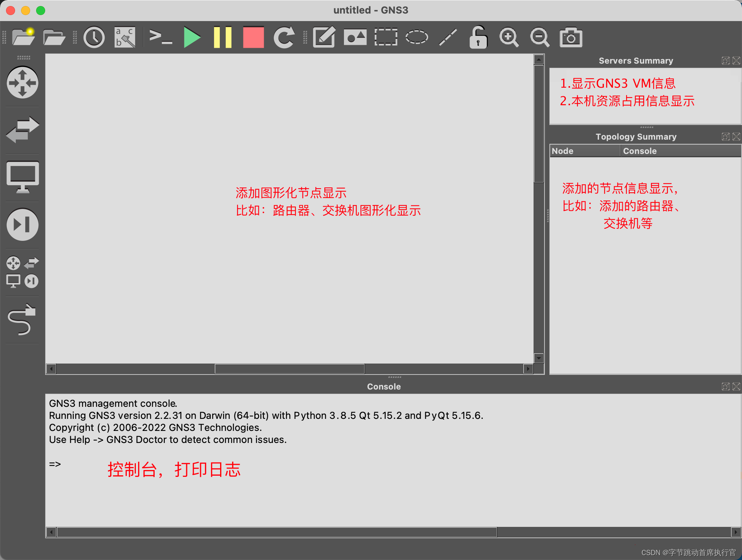Screen dimensions: 742x560
Task: Float the Servers Summary panel
Action: point(726,61)
